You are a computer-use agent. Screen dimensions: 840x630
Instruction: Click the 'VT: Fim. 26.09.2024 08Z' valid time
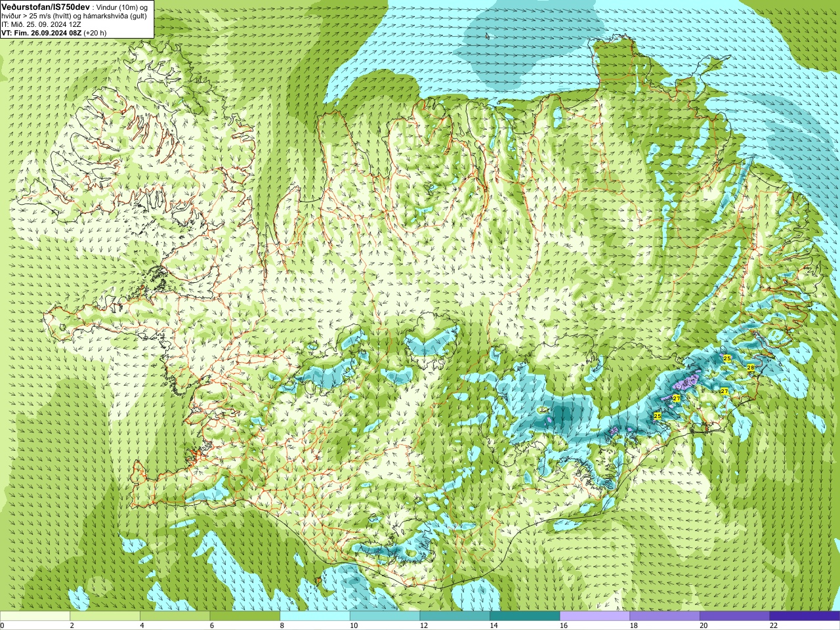[x=41, y=32]
